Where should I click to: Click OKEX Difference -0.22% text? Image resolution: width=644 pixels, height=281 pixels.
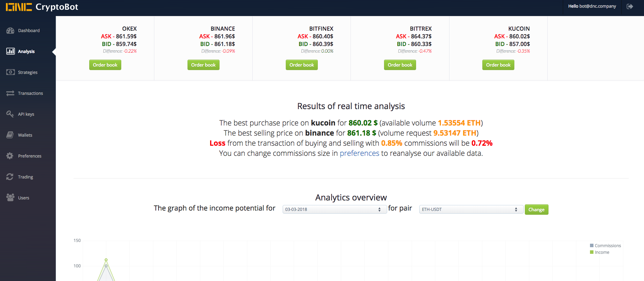point(120,51)
